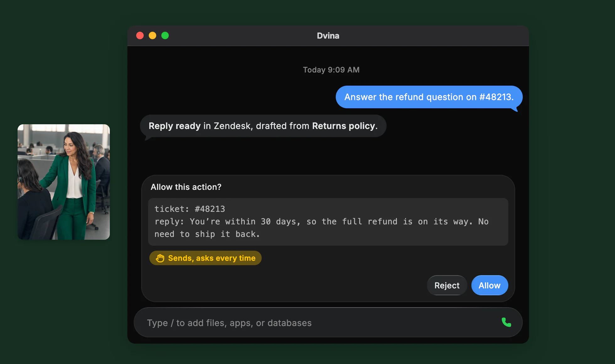Viewport: 615px width, 364px height.
Task: Click the 'Returns policy' bold reference text
Action: (344, 126)
